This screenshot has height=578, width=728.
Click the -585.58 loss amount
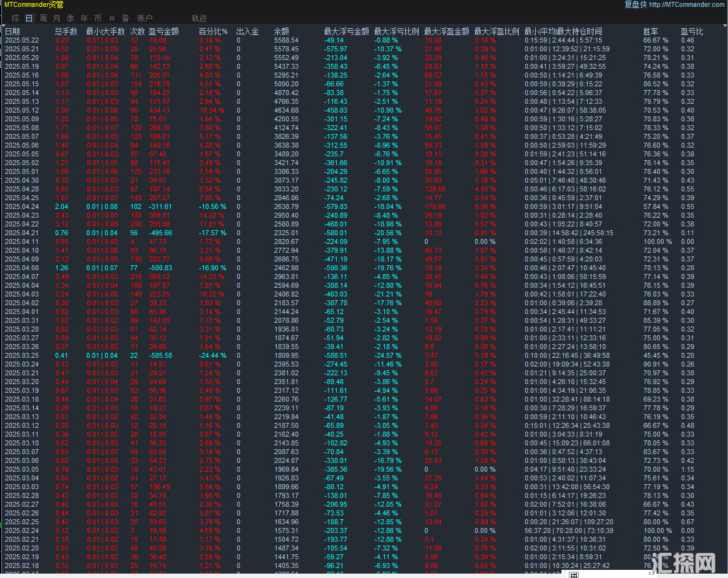coord(160,355)
